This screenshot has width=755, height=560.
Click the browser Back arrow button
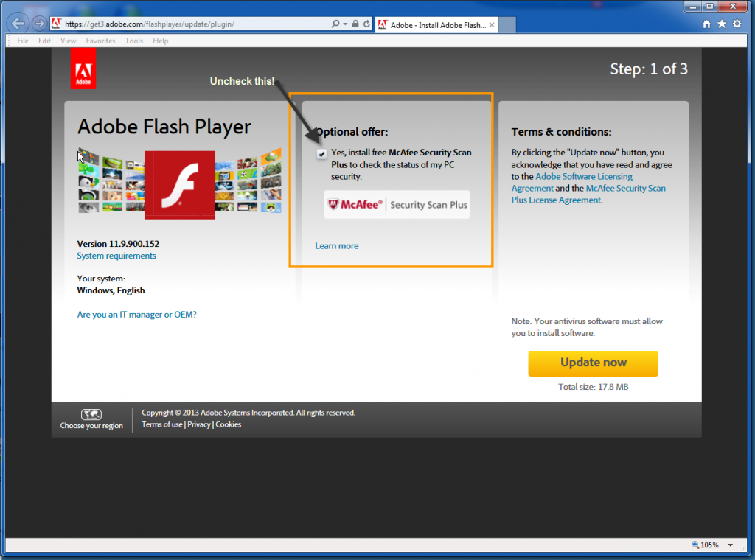[x=18, y=23]
